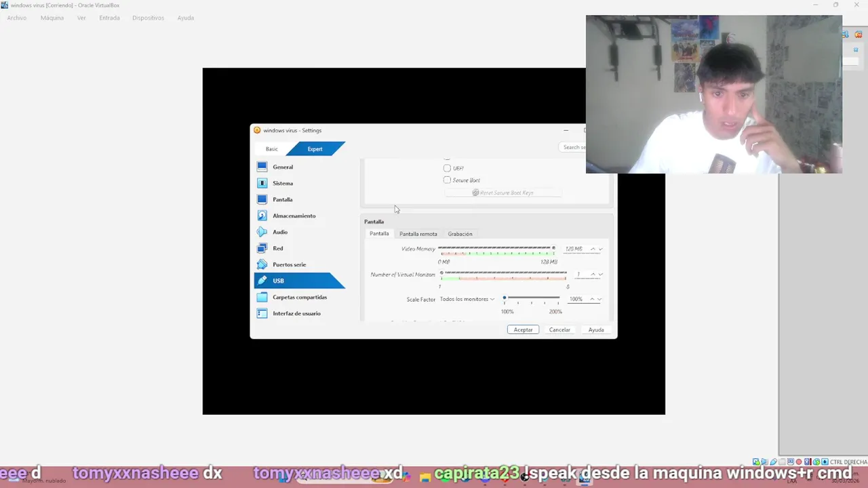Screen dimensions: 868x488
Task: Click the CTRL DERECHA host key indicator
Action: pyautogui.click(x=848, y=462)
